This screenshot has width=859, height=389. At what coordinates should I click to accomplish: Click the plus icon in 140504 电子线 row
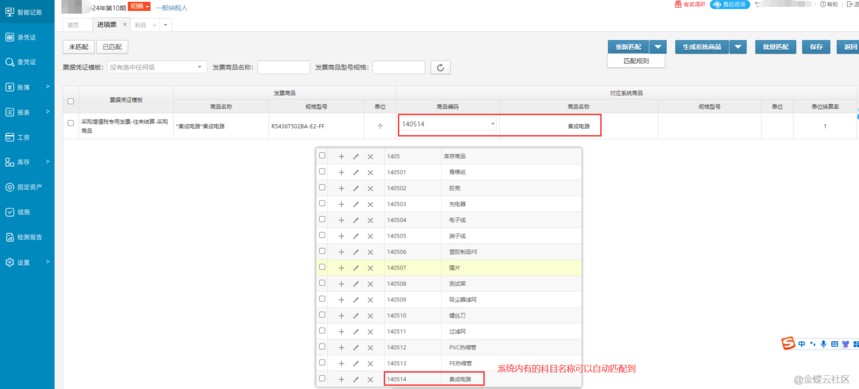pos(341,220)
